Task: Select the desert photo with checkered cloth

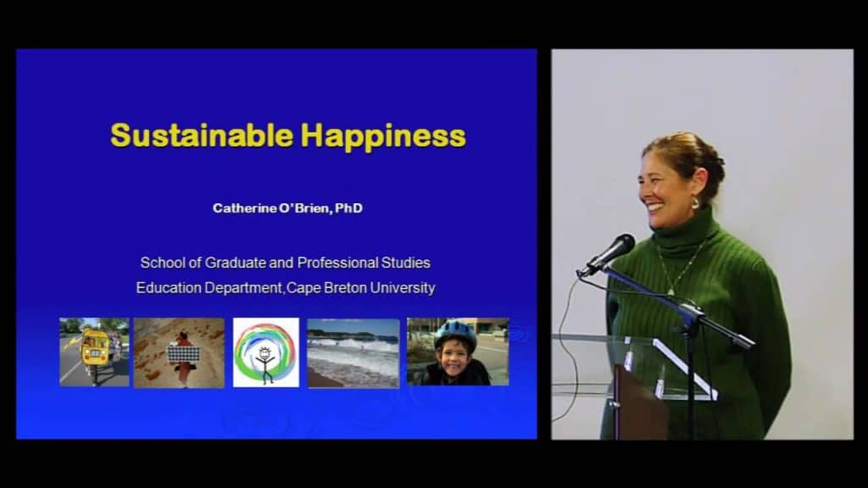Action: pyautogui.click(x=179, y=352)
